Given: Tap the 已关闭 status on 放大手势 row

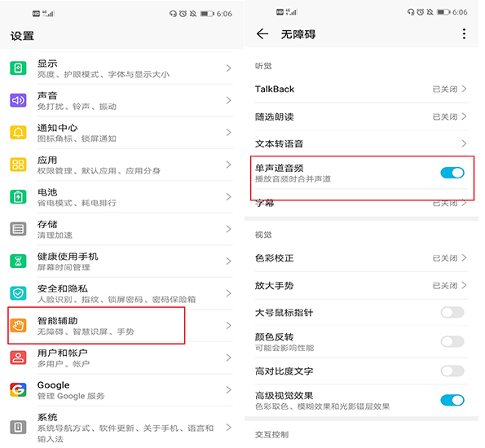Looking at the screenshot, I should 445,285.
